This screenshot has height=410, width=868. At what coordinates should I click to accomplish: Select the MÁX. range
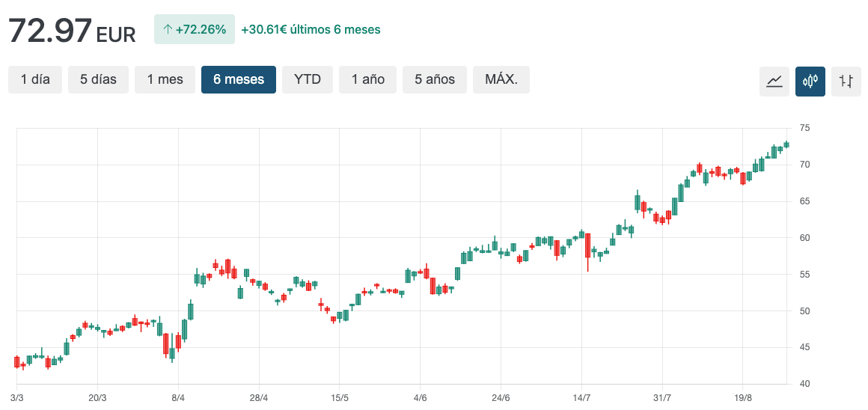pos(501,79)
